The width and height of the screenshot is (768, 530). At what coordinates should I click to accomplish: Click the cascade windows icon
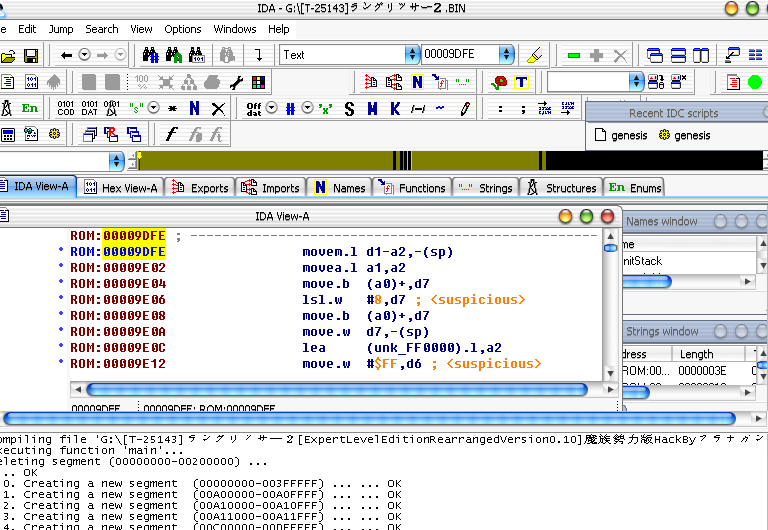[x=654, y=55]
